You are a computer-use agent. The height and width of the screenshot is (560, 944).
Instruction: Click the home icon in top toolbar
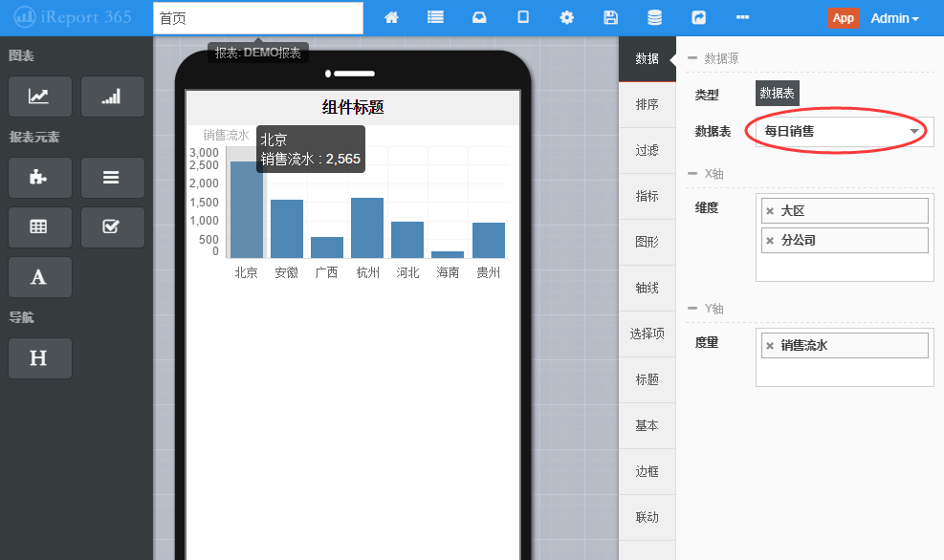391,17
